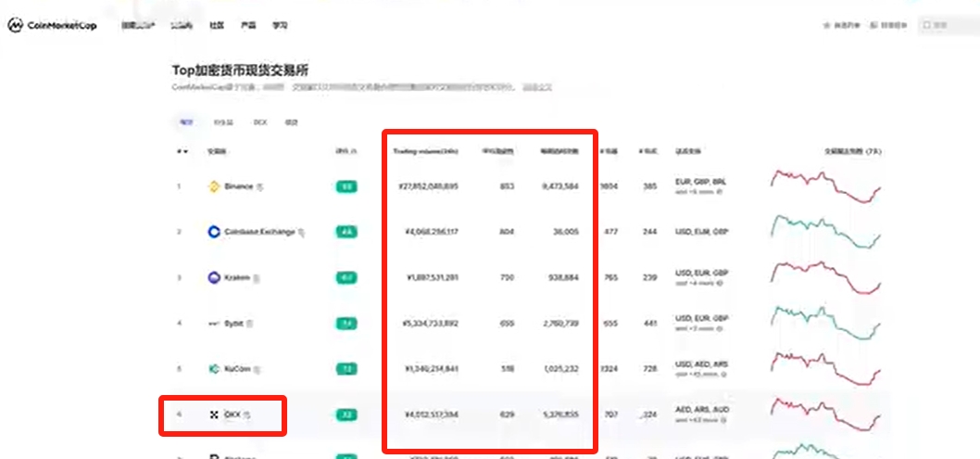Click the green score badge for Binance
This screenshot has height=459, width=980.
346,186
